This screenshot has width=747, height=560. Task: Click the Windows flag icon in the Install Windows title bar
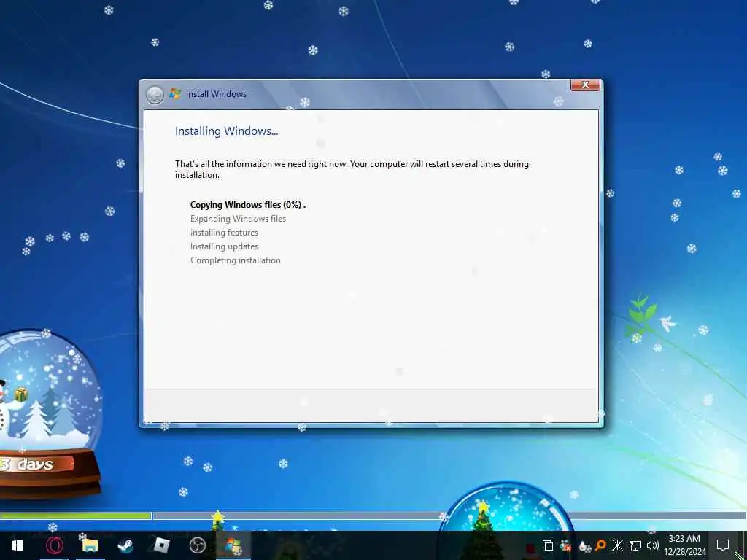(175, 94)
